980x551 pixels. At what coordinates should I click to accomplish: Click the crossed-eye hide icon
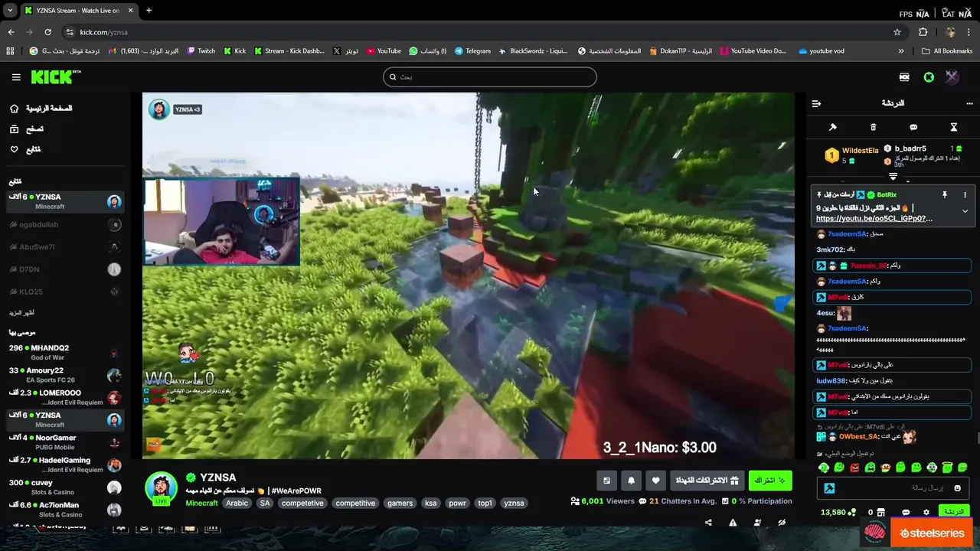(x=782, y=523)
